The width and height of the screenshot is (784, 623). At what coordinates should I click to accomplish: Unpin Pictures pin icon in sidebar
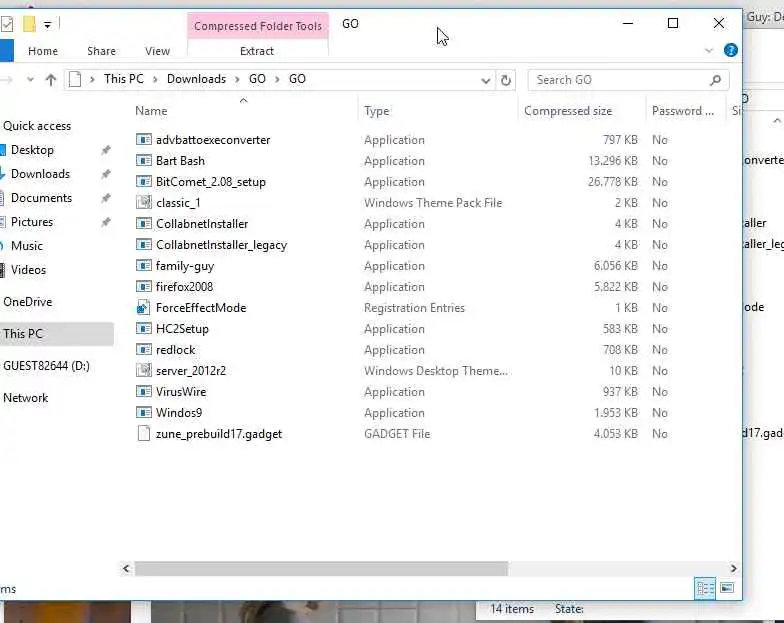coord(106,222)
